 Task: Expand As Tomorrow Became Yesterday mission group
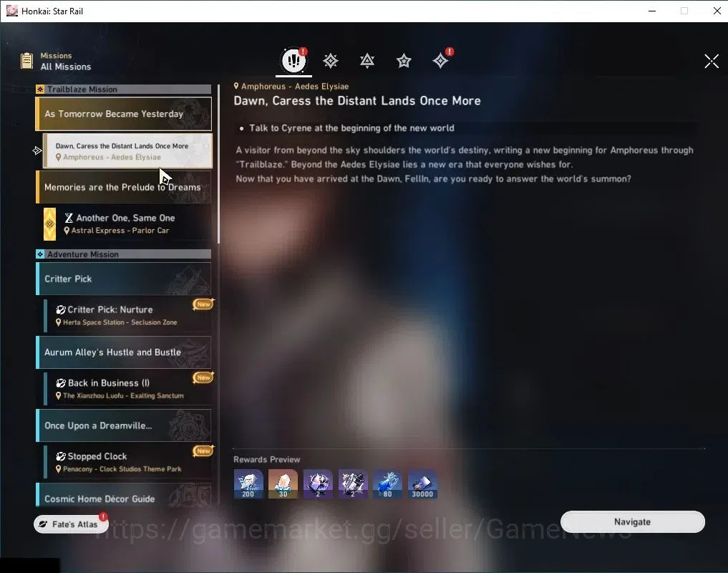[x=124, y=114]
